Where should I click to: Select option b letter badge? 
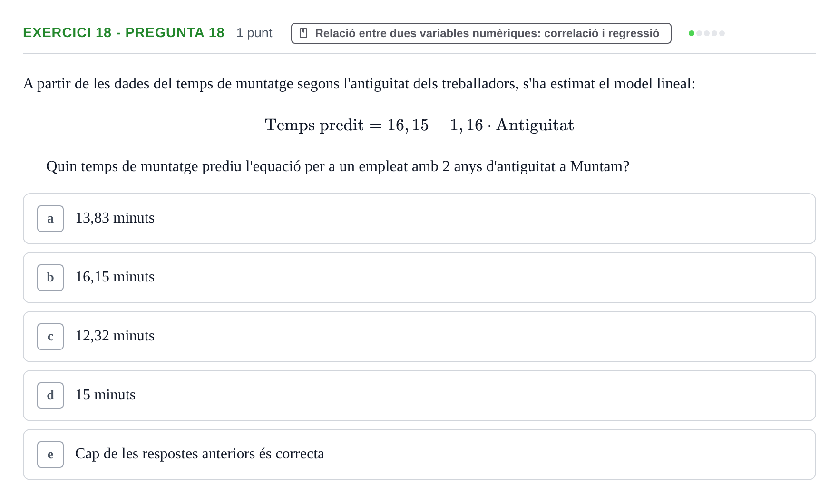50,278
